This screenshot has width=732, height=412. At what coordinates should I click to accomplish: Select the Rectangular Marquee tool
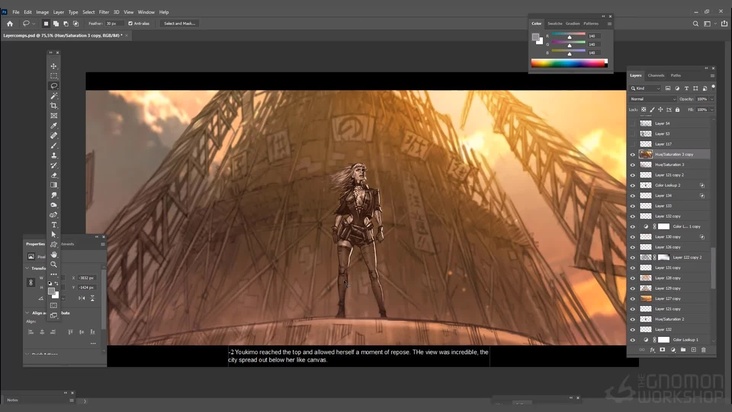point(54,76)
